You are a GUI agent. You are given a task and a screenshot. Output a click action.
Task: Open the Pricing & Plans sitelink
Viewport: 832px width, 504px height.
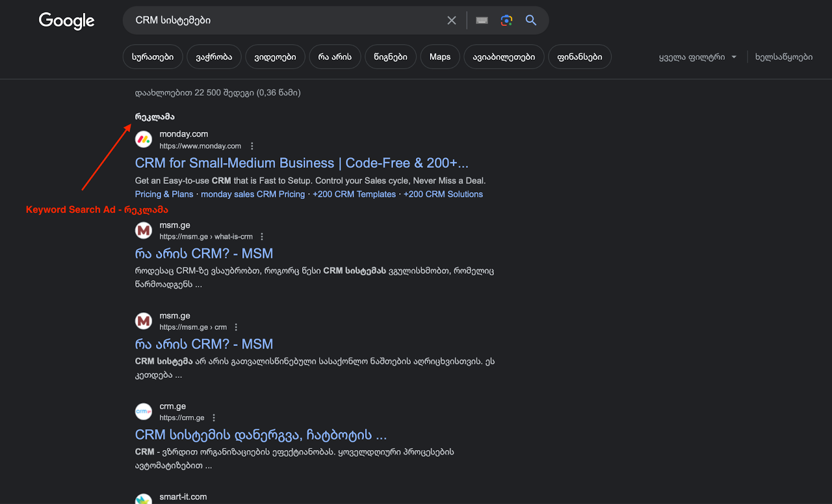tap(164, 194)
